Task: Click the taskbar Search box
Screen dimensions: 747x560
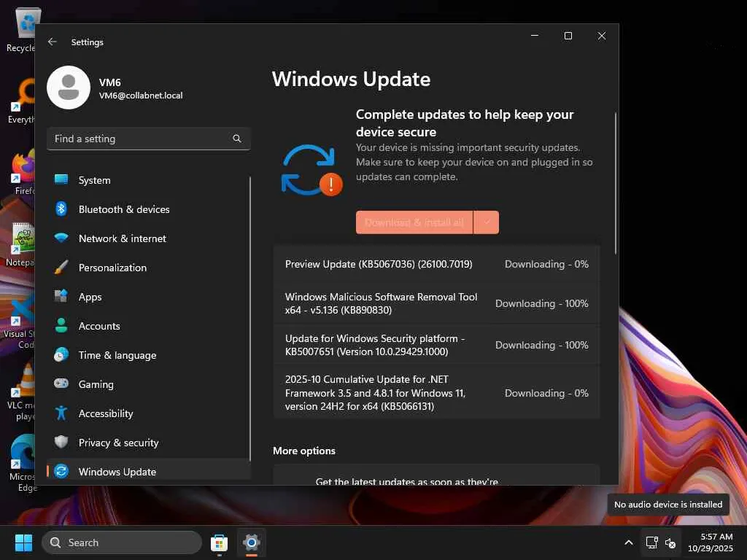Action: pos(122,542)
